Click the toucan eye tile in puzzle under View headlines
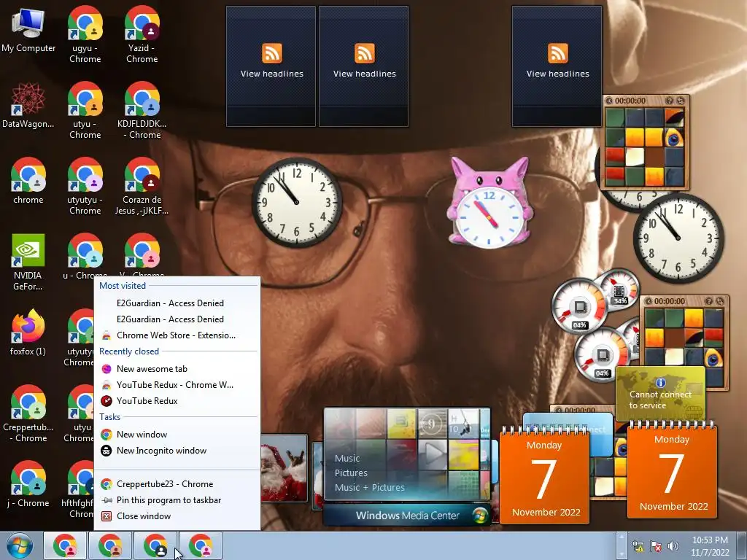Image resolution: width=747 pixels, height=560 pixels. pyautogui.click(x=673, y=138)
